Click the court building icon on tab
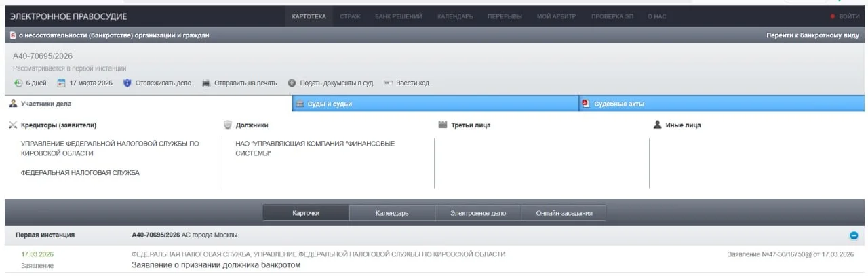868x276 pixels. [x=300, y=104]
